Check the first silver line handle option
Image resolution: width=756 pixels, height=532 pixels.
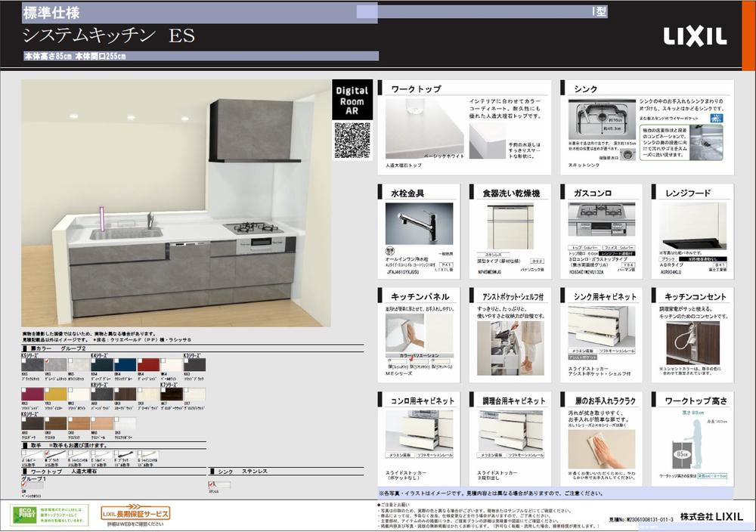point(23,453)
